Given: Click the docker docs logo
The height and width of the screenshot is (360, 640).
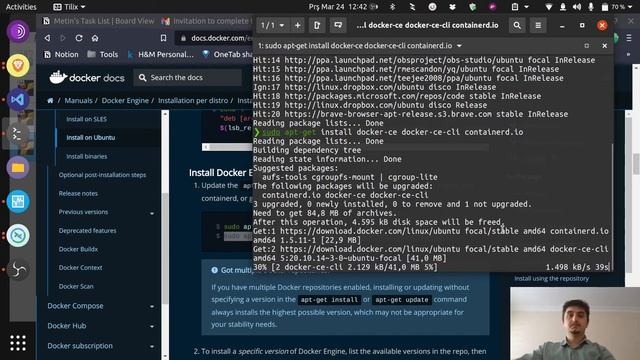Looking at the screenshot, I should (x=87, y=78).
